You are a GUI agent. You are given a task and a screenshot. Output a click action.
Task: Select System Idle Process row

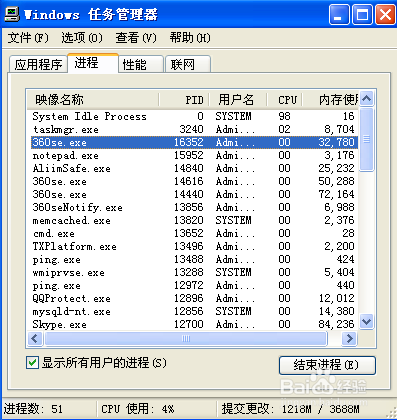[x=193, y=116]
